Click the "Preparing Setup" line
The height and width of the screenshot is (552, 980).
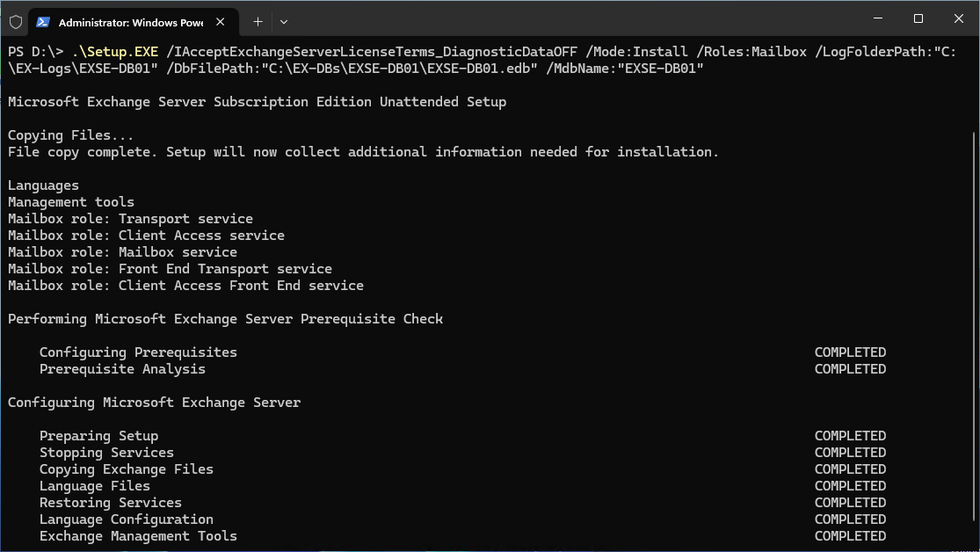pyautogui.click(x=98, y=436)
